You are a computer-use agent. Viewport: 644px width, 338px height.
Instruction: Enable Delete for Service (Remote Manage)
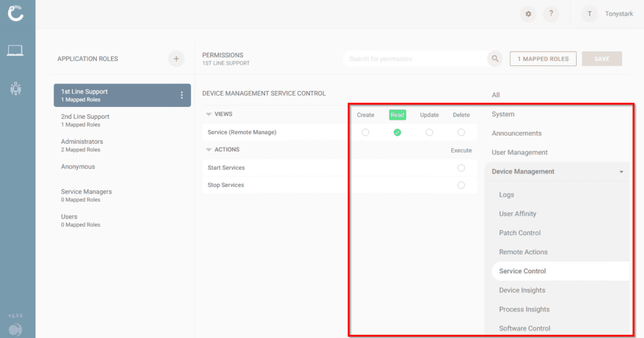pos(461,133)
